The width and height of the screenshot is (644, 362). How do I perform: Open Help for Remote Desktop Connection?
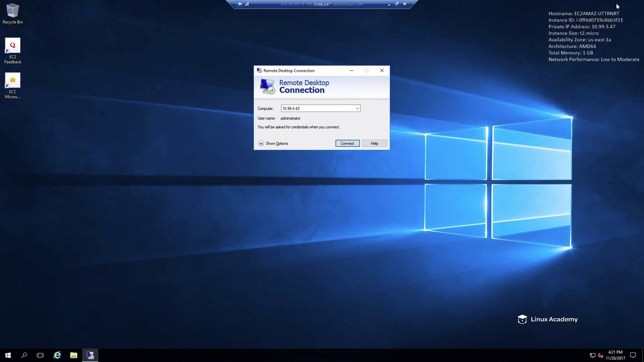click(x=374, y=143)
